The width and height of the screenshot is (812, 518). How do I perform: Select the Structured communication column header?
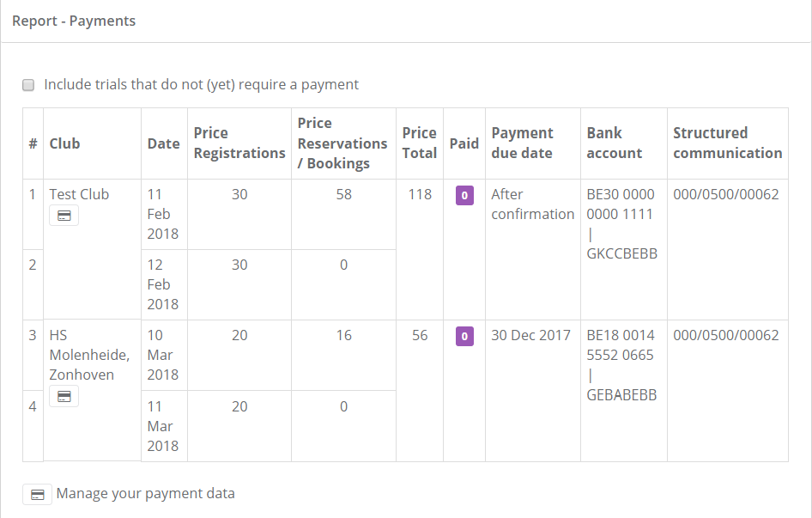click(x=727, y=143)
